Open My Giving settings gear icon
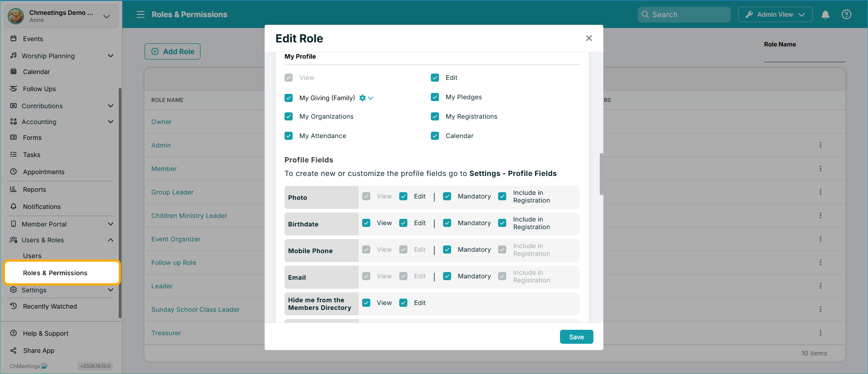Image resolution: width=868 pixels, height=374 pixels. tap(362, 98)
